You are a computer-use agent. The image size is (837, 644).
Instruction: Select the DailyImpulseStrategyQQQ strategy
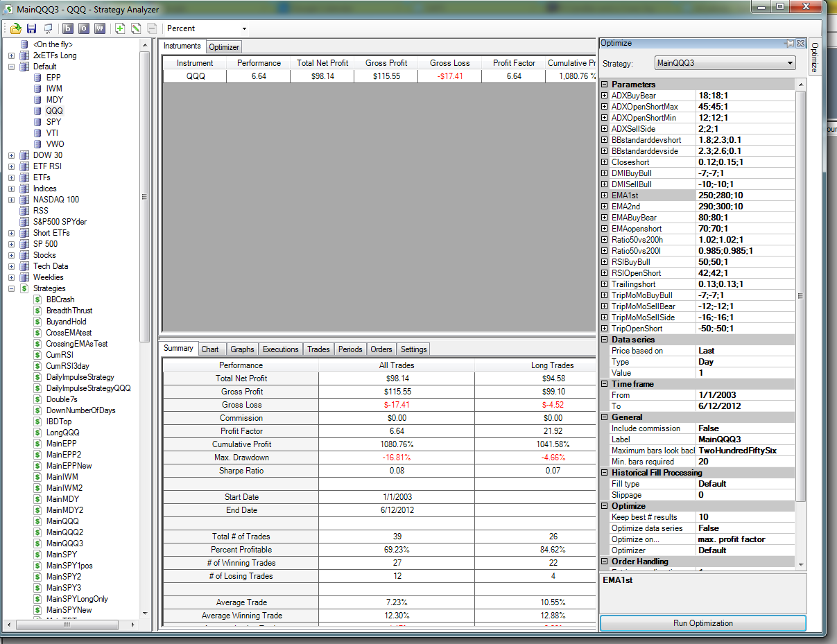point(88,388)
